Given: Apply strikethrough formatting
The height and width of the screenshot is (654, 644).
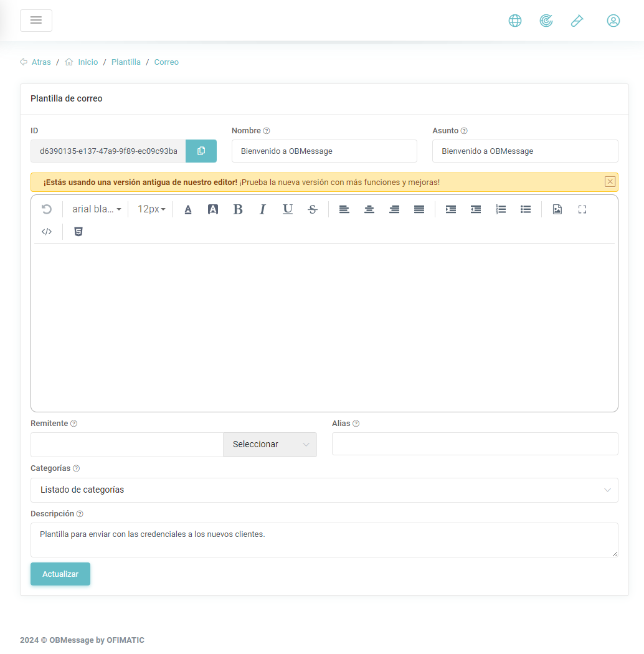Looking at the screenshot, I should (x=313, y=209).
